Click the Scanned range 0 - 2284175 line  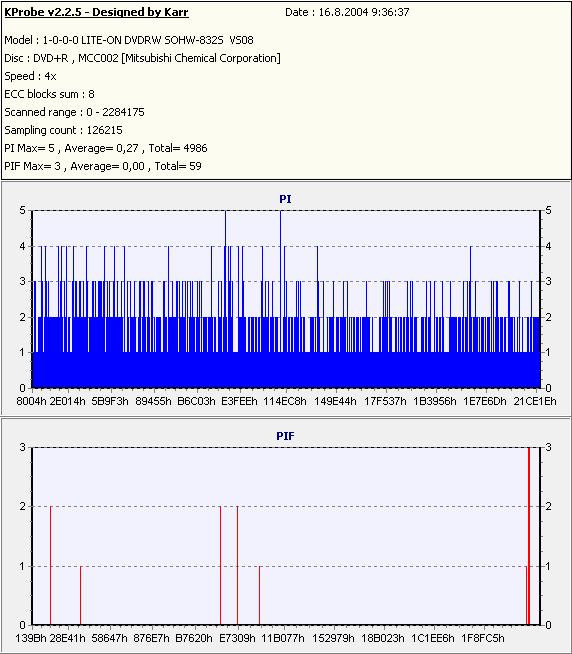tap(74, 112)
